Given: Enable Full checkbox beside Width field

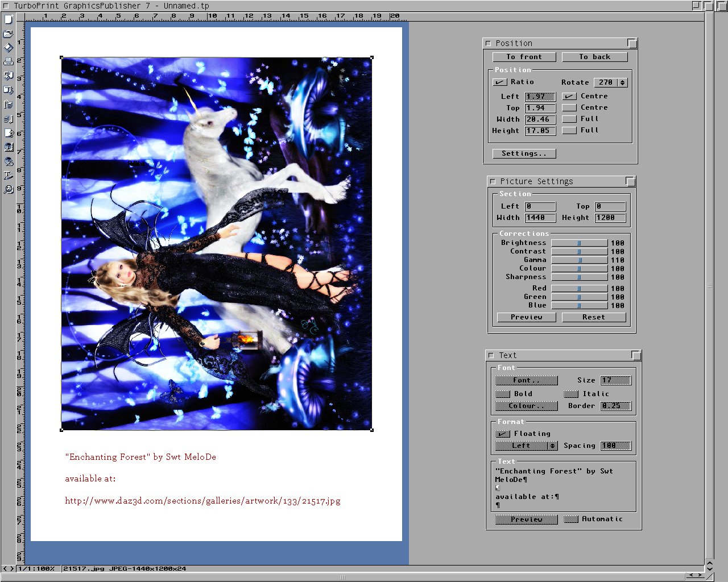Looking at the screenshot, I should click(569, 119).
